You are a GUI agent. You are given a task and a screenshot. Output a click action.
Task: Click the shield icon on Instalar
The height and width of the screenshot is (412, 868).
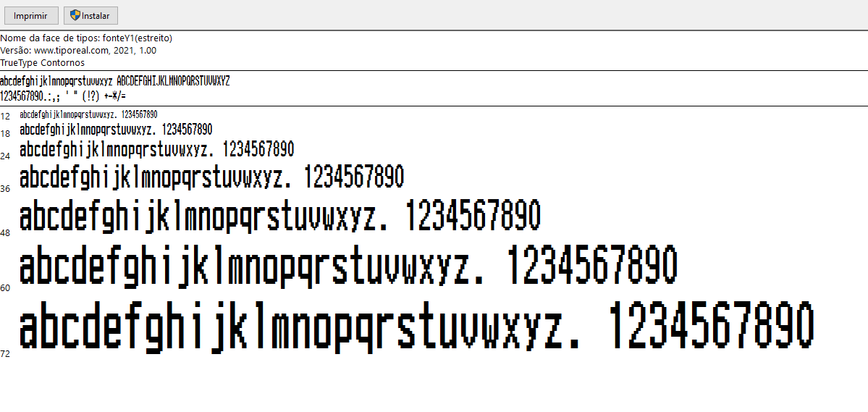click(x=75, y=15)
